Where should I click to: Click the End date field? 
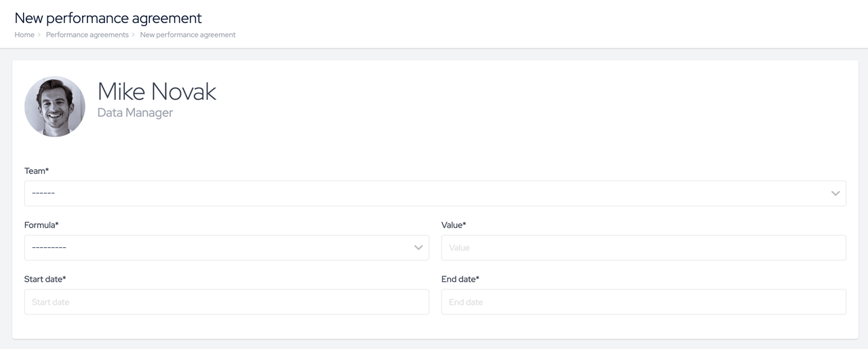click(644, 302)
